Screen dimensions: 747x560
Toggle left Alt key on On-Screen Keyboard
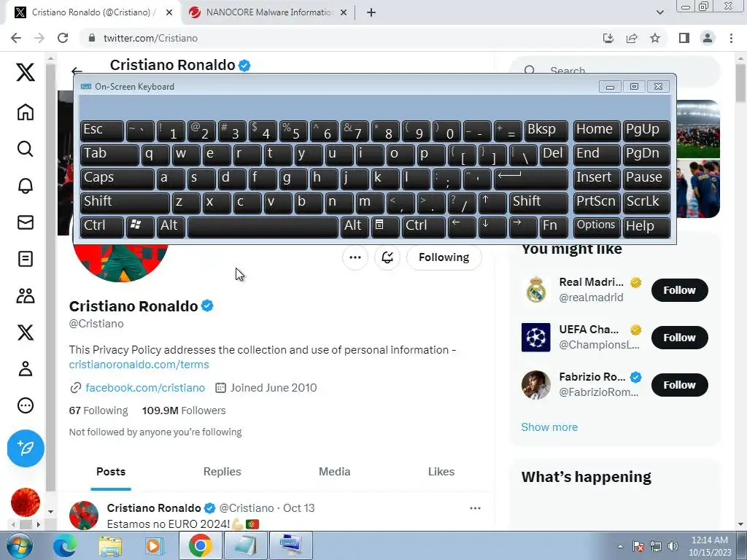coord(171,227)
